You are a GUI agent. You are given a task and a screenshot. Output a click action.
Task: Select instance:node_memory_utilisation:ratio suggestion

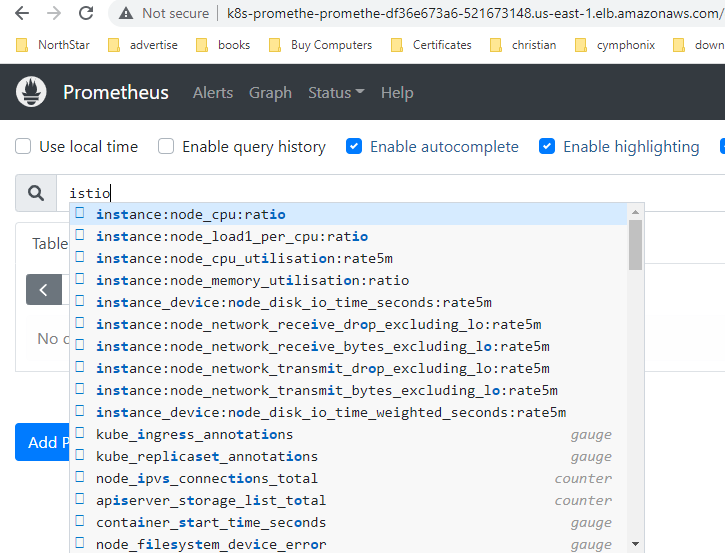[350, 280]
